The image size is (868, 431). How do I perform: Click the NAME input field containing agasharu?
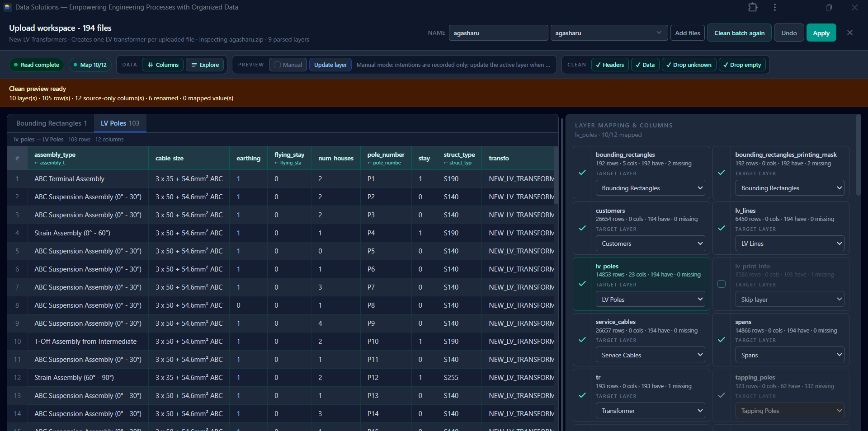pos(498,33)
